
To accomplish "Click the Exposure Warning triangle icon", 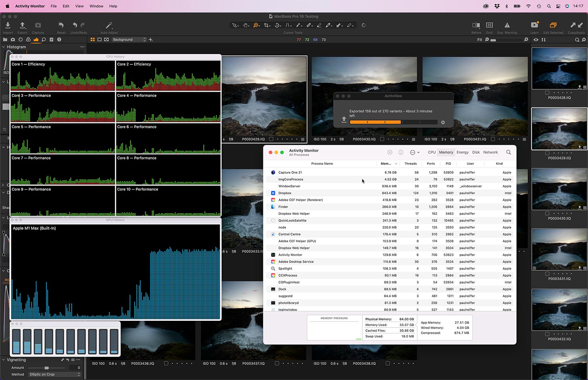I will pos(507,25).
